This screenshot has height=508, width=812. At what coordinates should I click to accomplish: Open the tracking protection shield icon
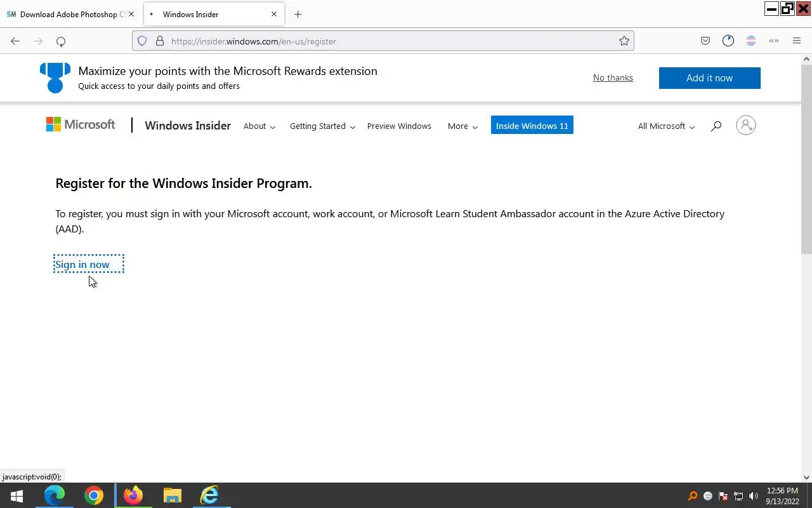[142, 41]
